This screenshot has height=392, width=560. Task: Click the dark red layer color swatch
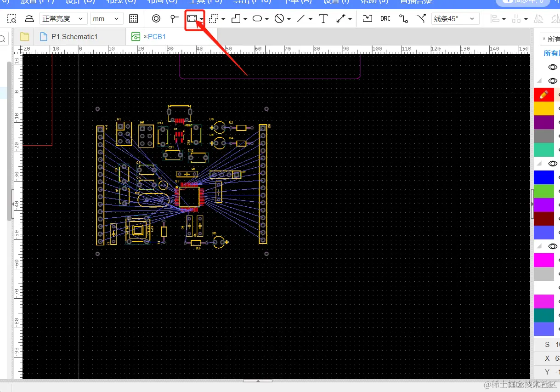(544, 219)
